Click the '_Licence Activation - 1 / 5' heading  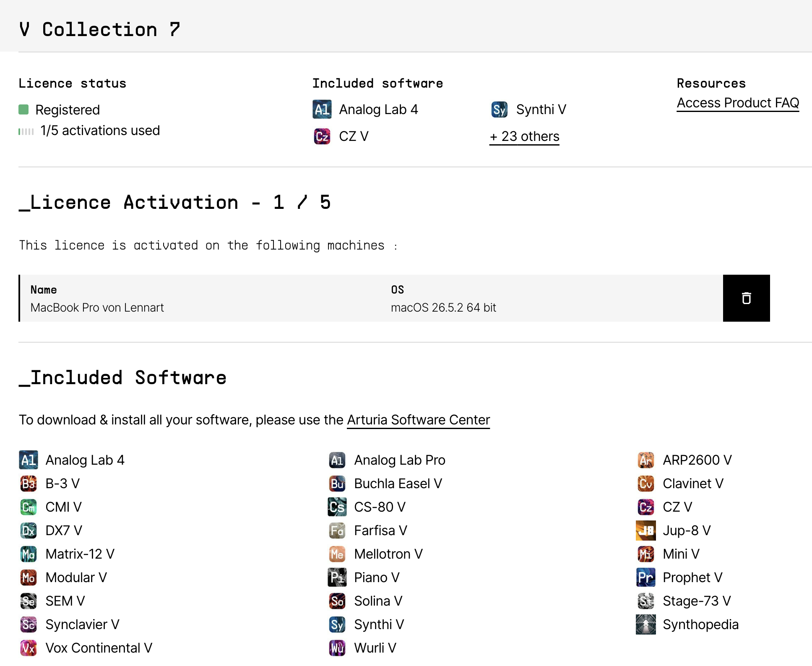click(175, 203)
